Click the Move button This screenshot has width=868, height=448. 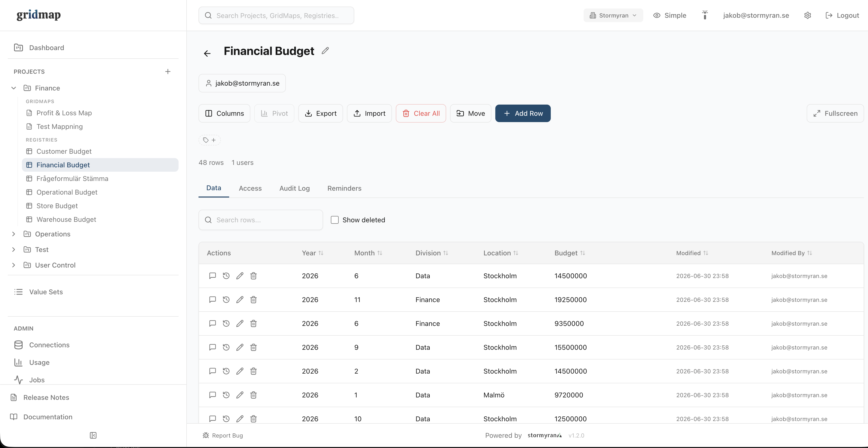470,114
